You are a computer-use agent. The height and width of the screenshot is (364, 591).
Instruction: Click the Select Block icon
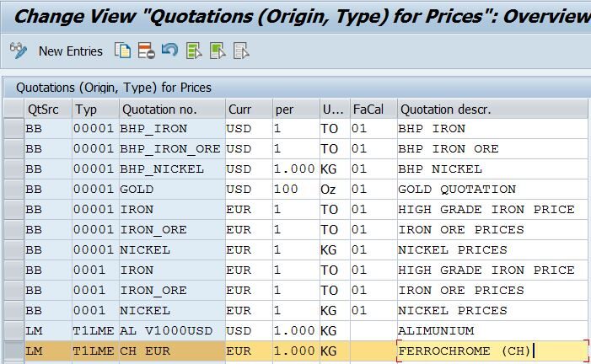[218, 51]
